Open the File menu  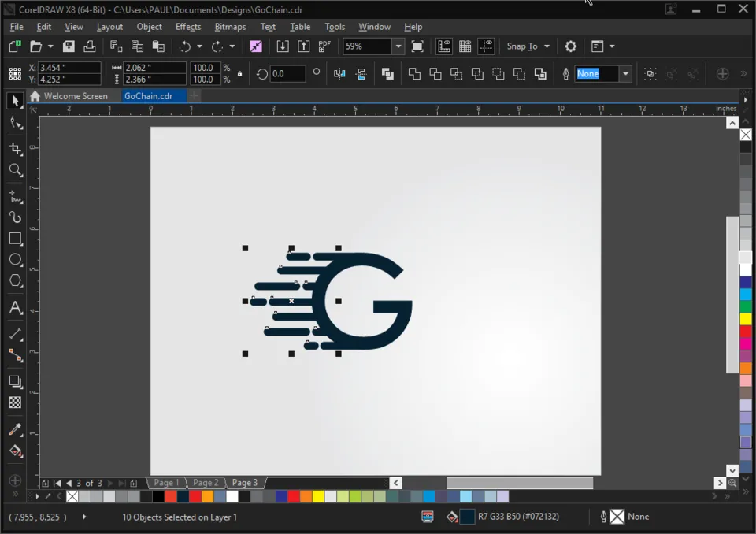coord(17,27)
